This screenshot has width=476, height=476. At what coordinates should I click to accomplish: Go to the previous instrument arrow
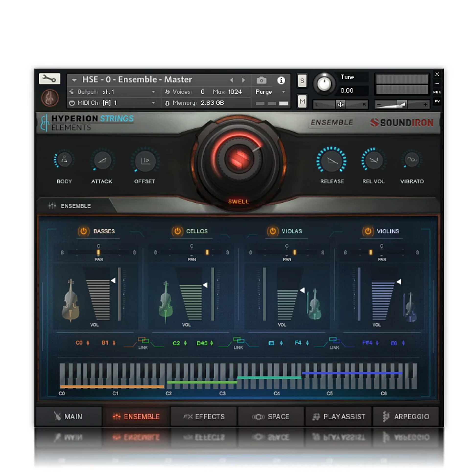(231, 80)
